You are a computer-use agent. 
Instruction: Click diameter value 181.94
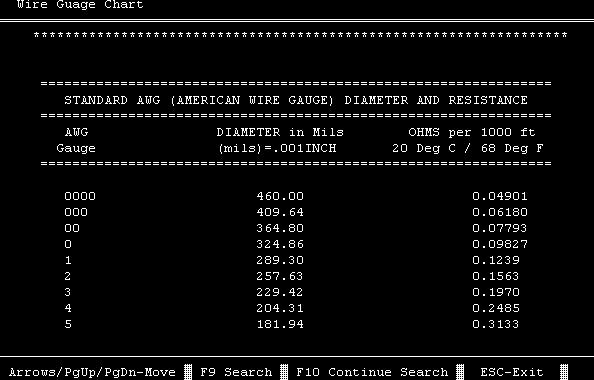[x=280, y=324]
